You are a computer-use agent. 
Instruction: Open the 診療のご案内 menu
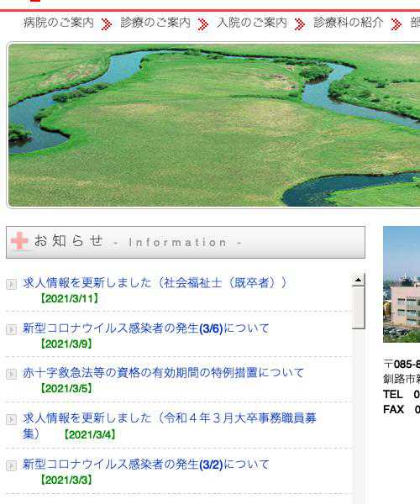pos(155,23)
